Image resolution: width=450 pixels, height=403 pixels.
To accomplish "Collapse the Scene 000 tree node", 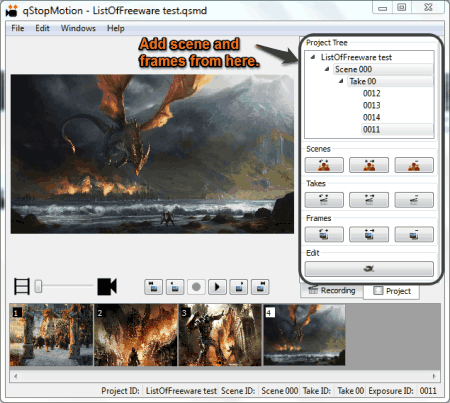I will click(327, 69).
